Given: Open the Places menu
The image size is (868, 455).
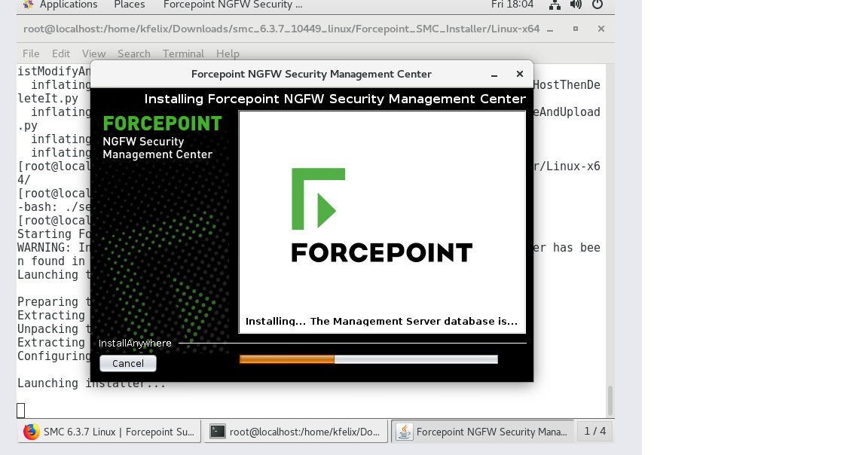Looking at the screenshot, I should pyautogui.click(x=129, y=5).
